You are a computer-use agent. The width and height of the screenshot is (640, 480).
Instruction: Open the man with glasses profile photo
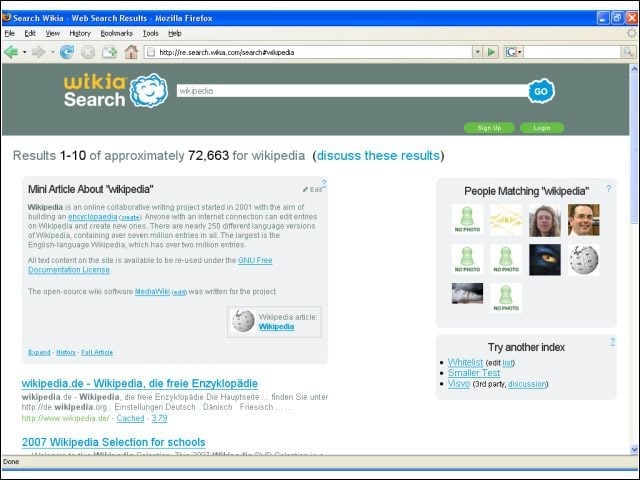click(x=584, y=220)
